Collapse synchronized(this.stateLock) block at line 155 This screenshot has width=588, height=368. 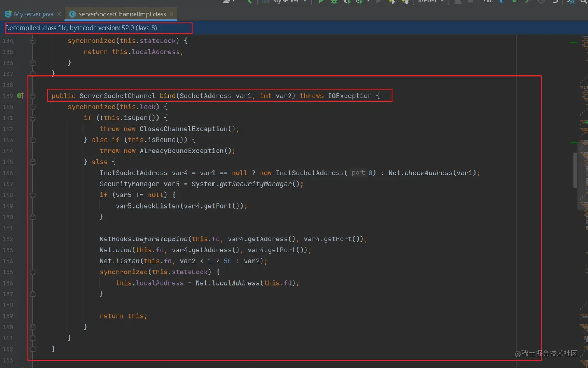pyautogui.click(x=33, y=272)
